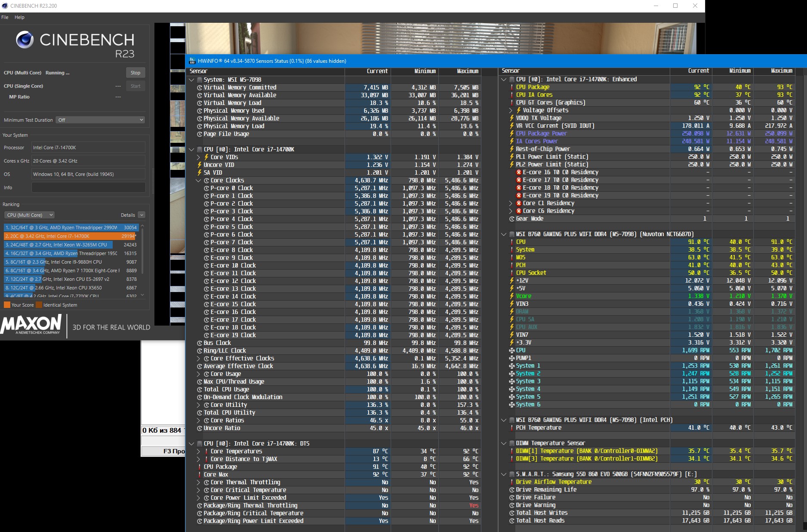Click the Cinebench logo sphere icon
This screenshot has height=532, width=807.
[25, 40]
